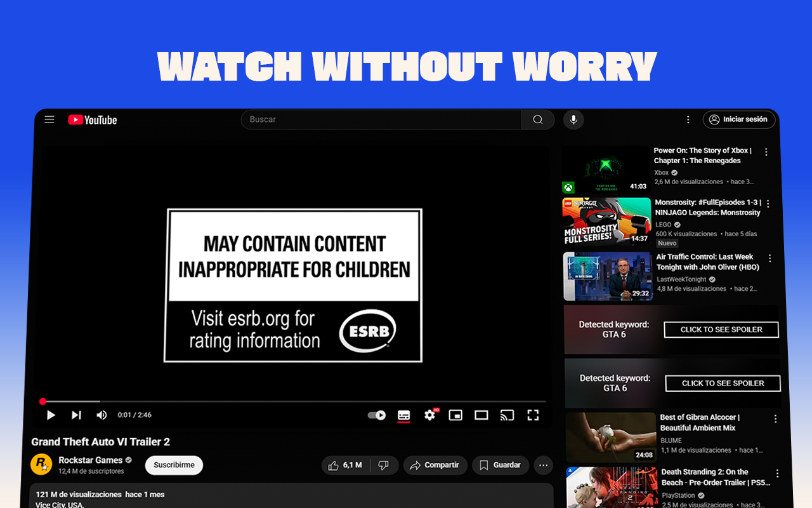Visit the LEGO channel name
The width and height of the screenshot is (812, 508).
click(x=664, y=225)
